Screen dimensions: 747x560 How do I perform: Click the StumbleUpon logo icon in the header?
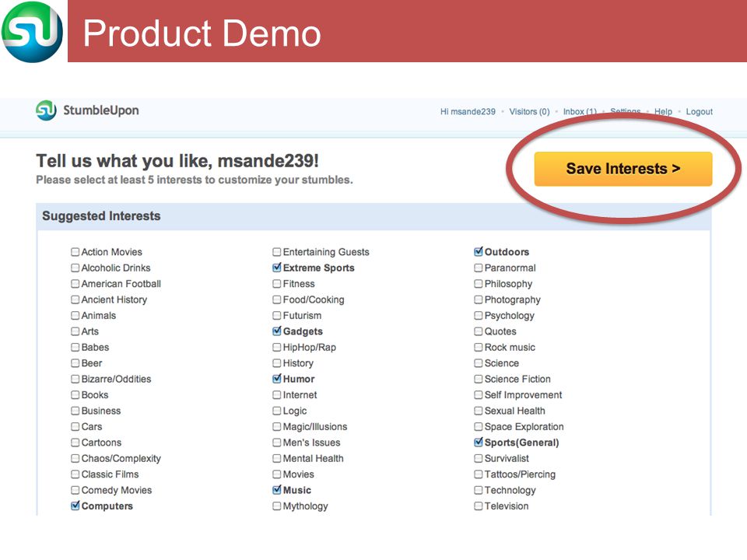click(46, 110)
